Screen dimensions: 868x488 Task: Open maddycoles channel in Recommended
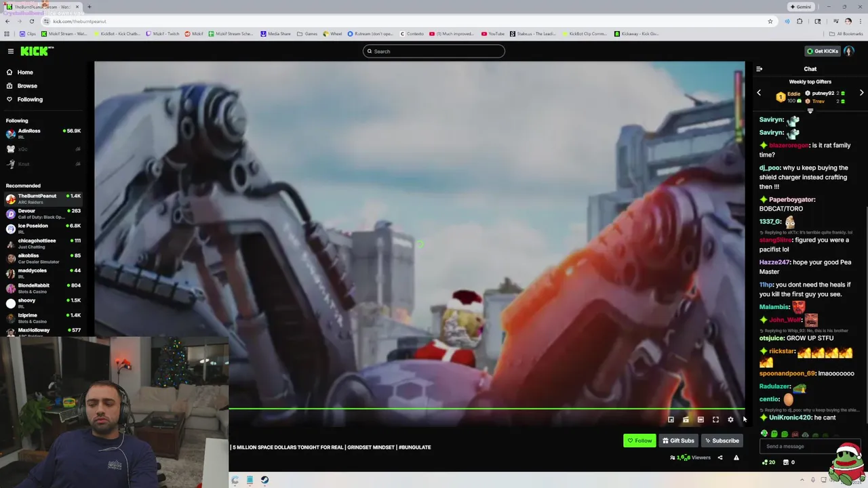click(x=43, y=273)
